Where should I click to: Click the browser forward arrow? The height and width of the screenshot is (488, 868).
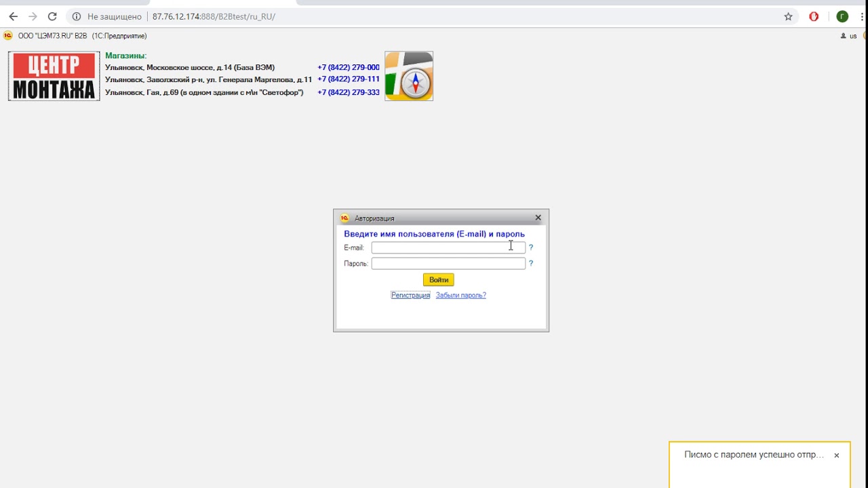pyautogui.click(x=33, y=16)
